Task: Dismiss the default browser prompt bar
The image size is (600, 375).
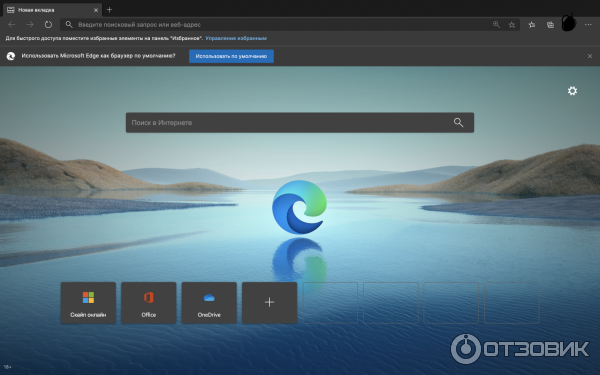Action: (590, 56)
